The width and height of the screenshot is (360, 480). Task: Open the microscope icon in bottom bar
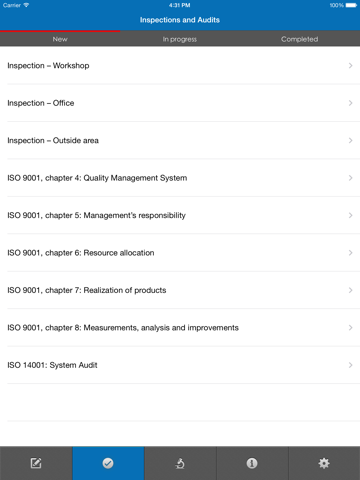point(180,463)
